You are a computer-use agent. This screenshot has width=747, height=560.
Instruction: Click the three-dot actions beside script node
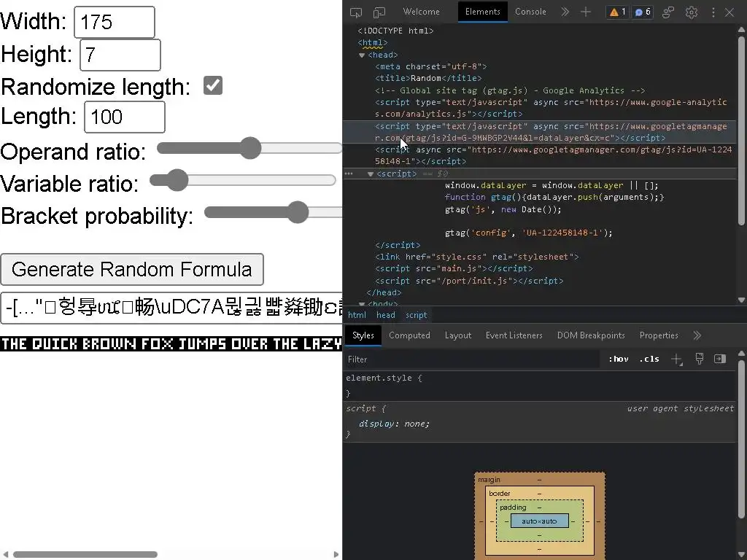(349, 174)
